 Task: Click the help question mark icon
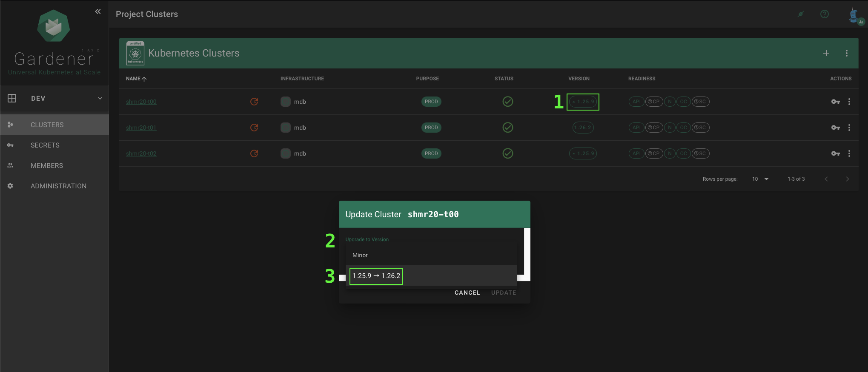pyautogui.click(x=824, y=14)
